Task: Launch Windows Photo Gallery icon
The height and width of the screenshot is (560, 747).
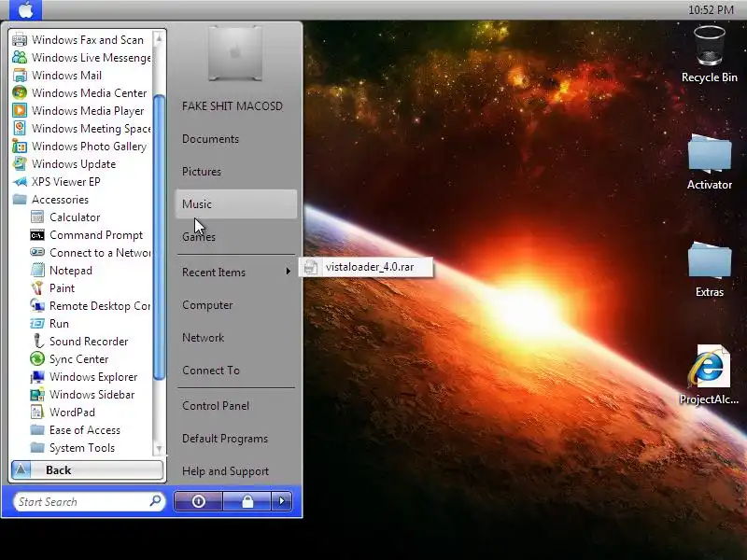Action: pos(20,147)
